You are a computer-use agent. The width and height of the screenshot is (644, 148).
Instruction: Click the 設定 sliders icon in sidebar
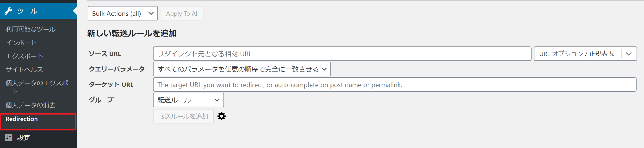[x=9, y=137]
